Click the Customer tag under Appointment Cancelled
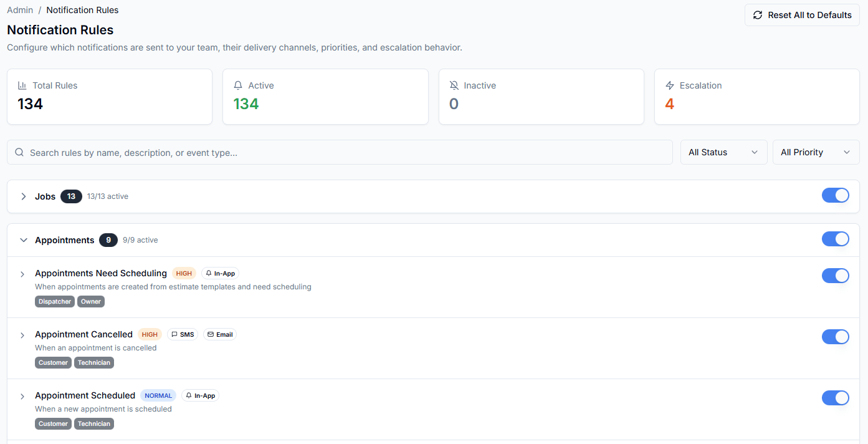The width and height of the screenshot is (868, 444). point(53,362)
